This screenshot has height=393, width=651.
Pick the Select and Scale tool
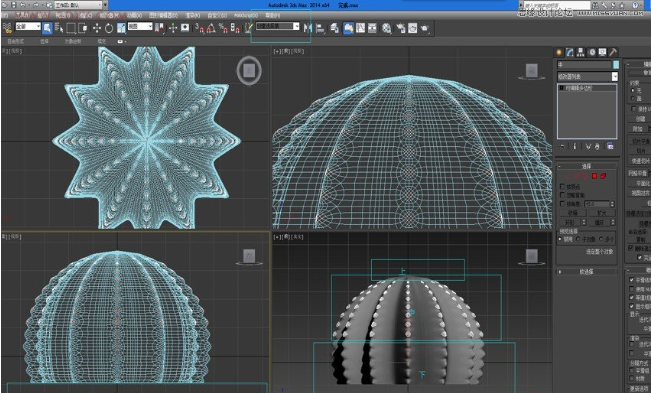click(x=121, y=28)
